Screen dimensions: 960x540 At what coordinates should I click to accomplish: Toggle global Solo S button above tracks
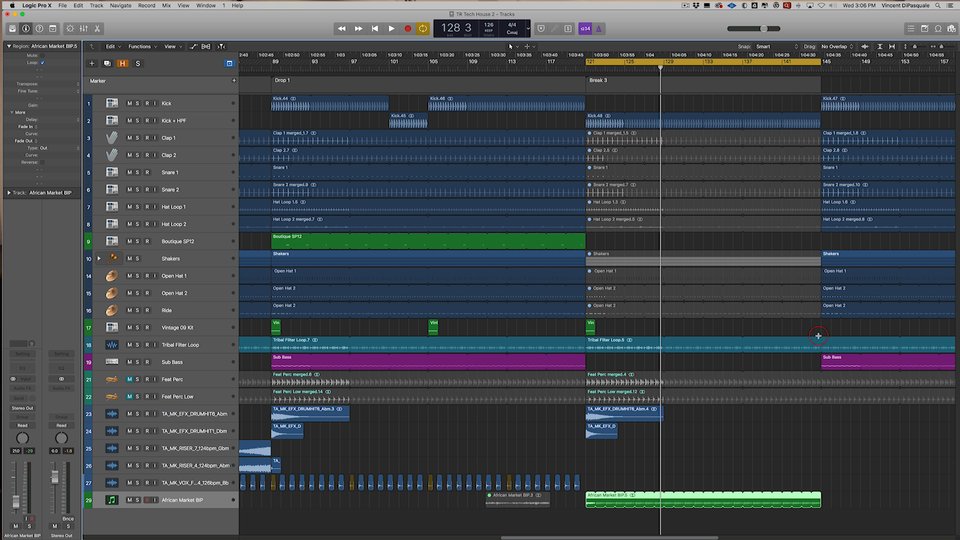click(138, 64)
